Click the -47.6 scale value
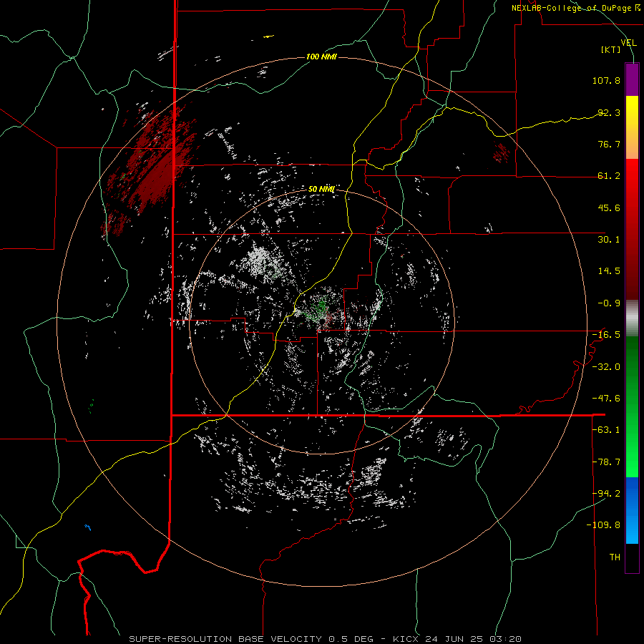The image size is (644, 644). [x=606, y=399]
